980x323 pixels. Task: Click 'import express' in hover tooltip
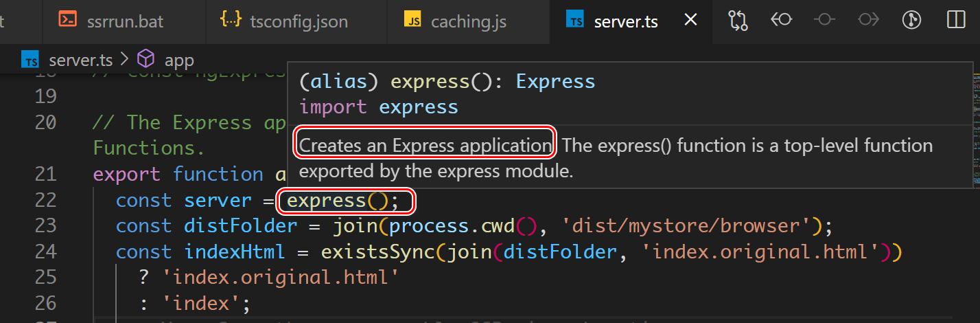[x=379, y=107]
